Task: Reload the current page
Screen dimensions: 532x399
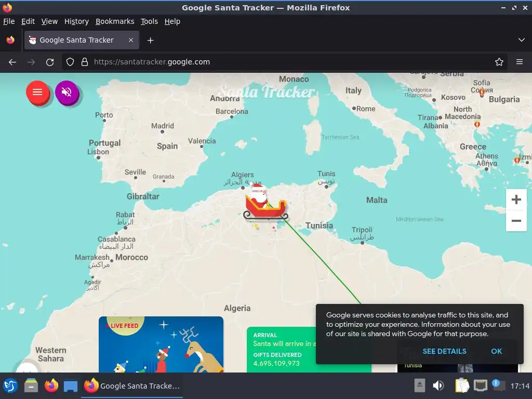Action: pyautogui.click(x=50, y=62)
